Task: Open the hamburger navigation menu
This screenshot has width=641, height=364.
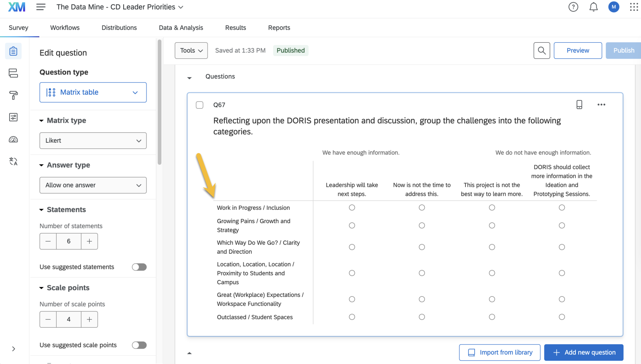Action: tap(41, 7)
